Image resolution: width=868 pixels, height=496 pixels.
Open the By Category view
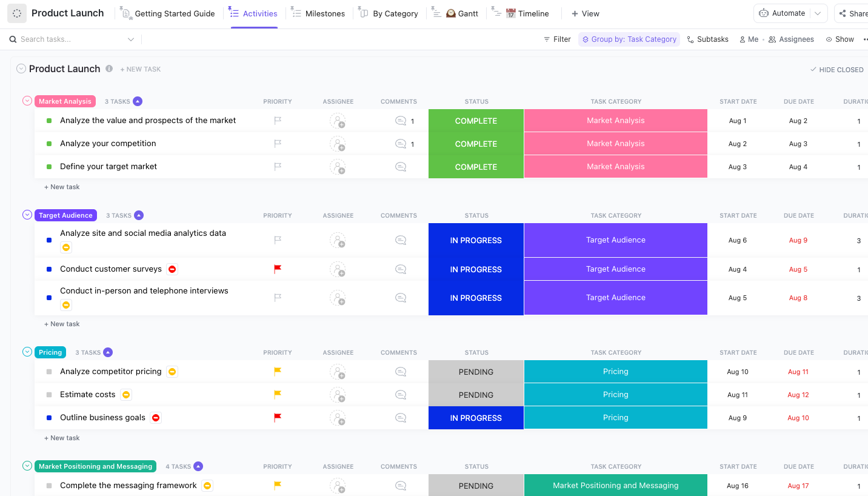[x=394, y=13]
